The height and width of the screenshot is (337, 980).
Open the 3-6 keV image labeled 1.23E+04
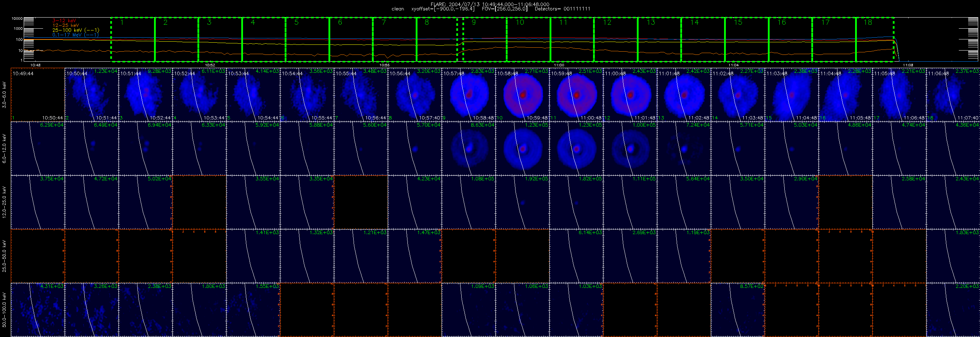pyautogui.click(x=92, y=95)
